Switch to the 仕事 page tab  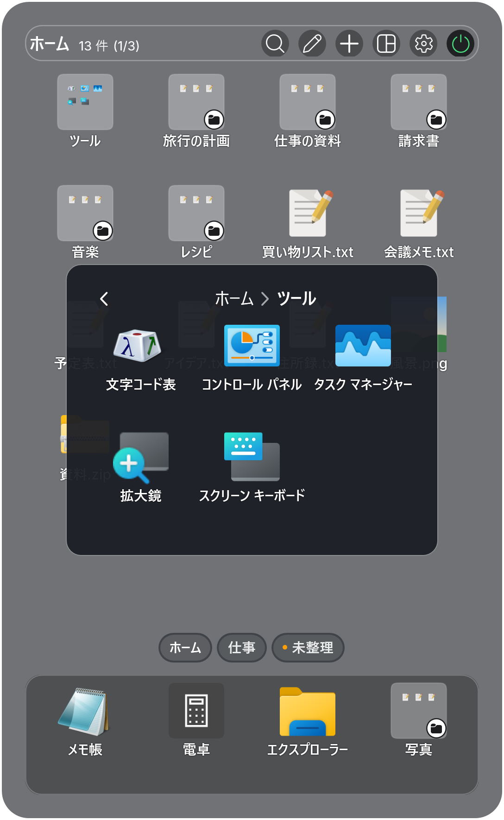pos(242,648)
